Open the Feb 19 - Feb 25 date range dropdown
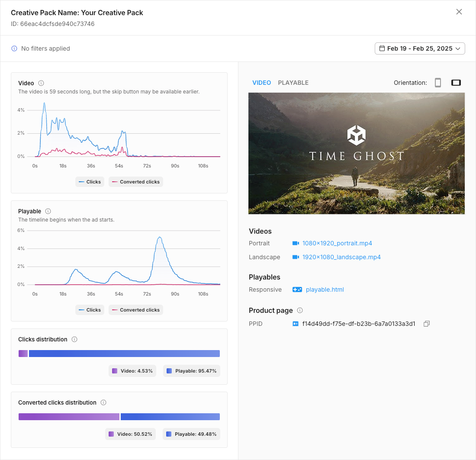Viewport: 476px width, 460px height. pyautogui.click(x=420, y=48)
